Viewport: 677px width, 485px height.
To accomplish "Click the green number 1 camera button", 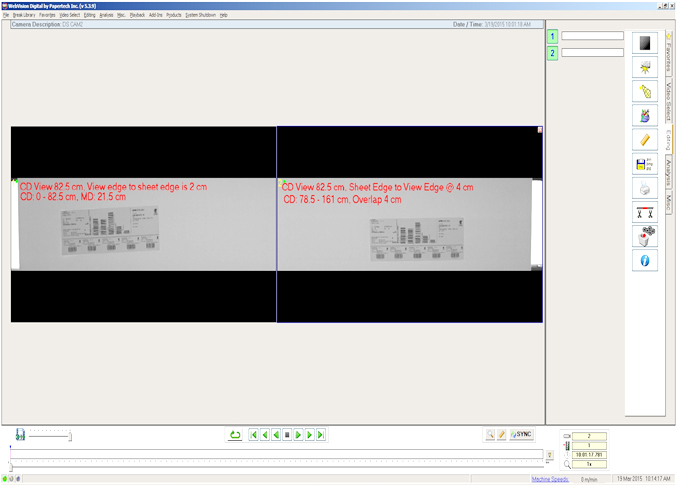I will click(552, 36).
